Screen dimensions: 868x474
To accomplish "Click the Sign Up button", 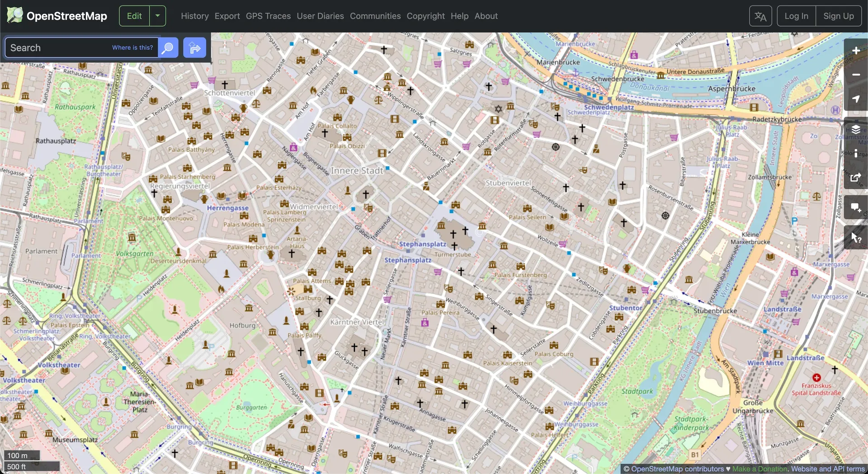I will tap(838, 16).
